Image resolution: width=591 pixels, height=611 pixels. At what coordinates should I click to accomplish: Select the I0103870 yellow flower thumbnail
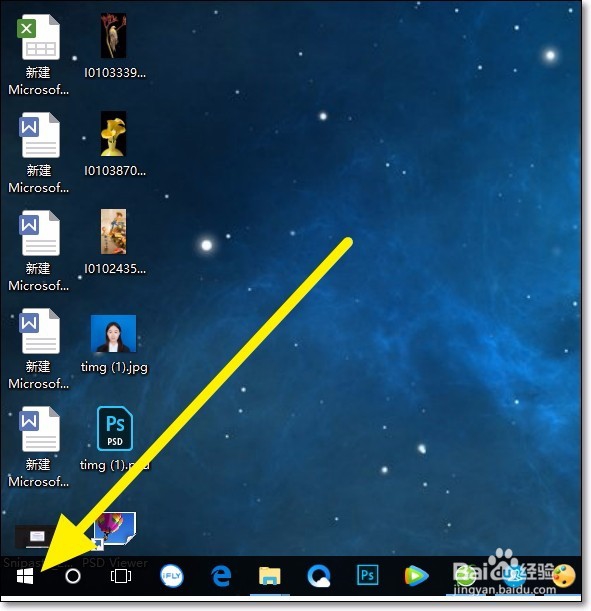click(x=113, y=134)
